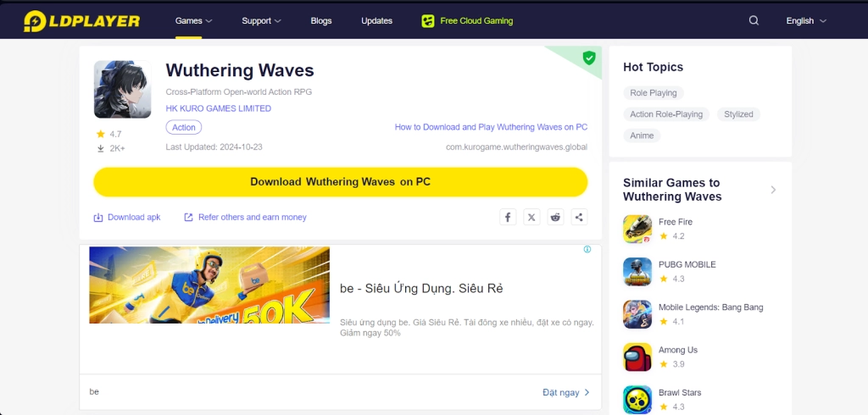Screen dimensions: 868x415
Task: Share on Facebook icon
Action: (x=508, y=217)
